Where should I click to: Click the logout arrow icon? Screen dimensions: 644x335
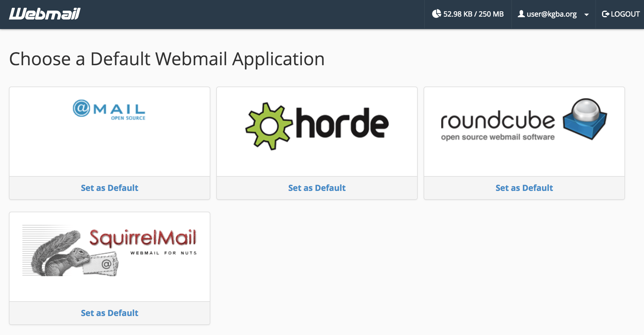[605, 14]
